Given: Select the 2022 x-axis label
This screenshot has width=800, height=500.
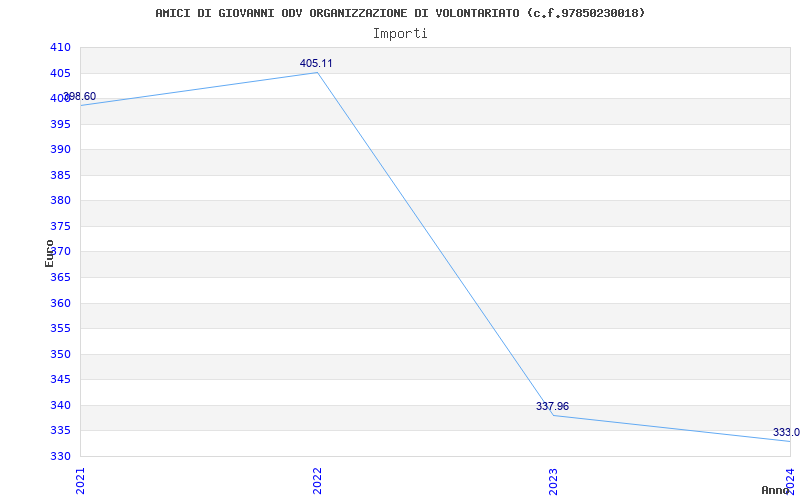Looking at the screenshot, I should (317, 480).
